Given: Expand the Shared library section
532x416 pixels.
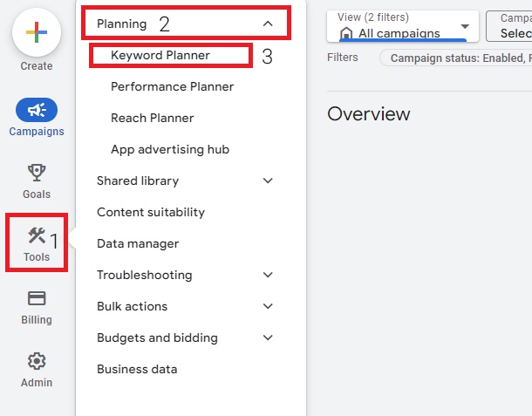Looking at the screenshot, I should (268, 181).
